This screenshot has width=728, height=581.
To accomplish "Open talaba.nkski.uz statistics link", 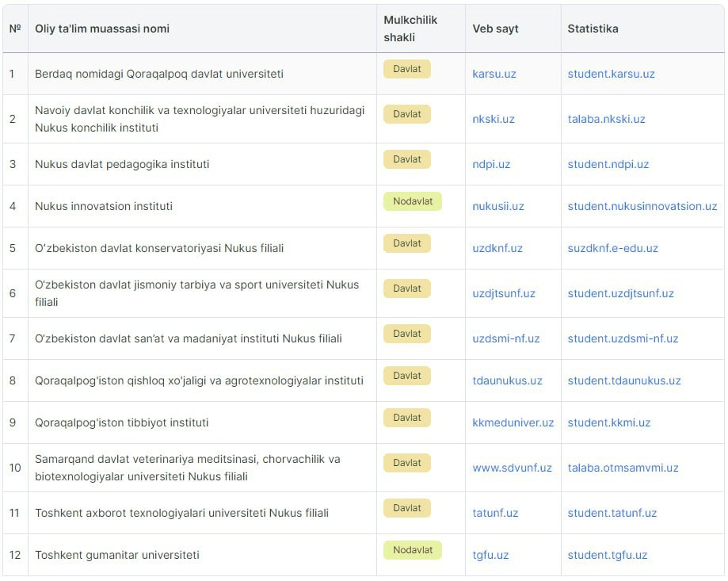I will [606, 119].
